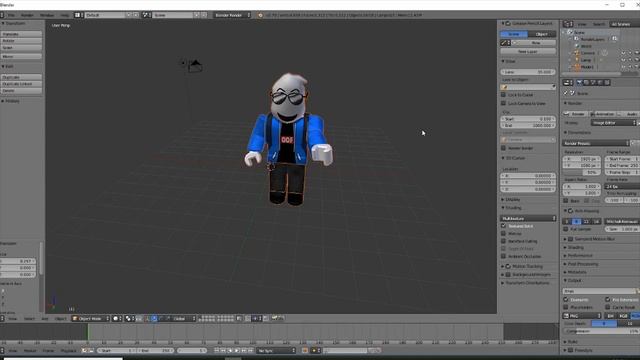This screenshot has height=360, width=640.
Task: Jump to start frame in timeline
Action: point(217,351)
